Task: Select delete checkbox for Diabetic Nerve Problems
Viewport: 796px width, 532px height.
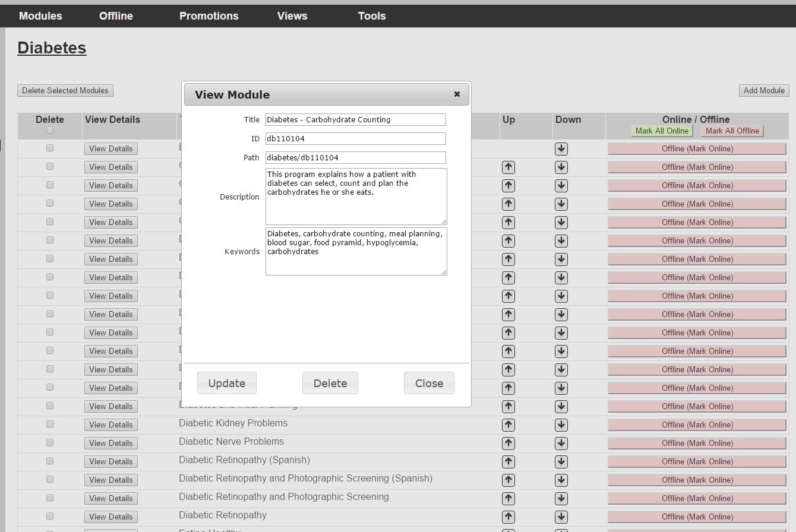Action: coord(50,442)
